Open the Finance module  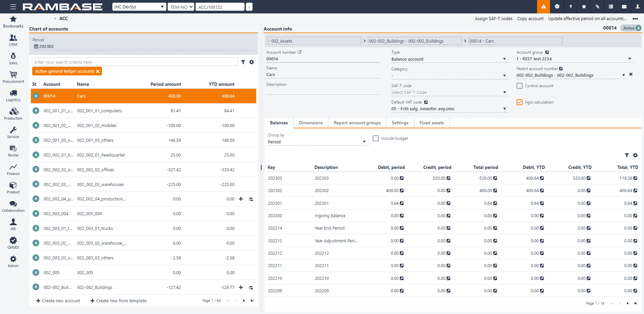(x=13, y=170)
